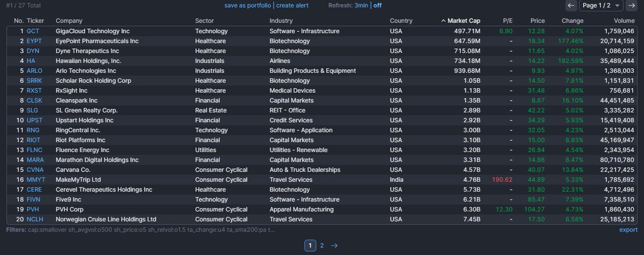Sort by No. column header
Image resolution: width=644 pixels, height=255 pixels.
(19, 20)
